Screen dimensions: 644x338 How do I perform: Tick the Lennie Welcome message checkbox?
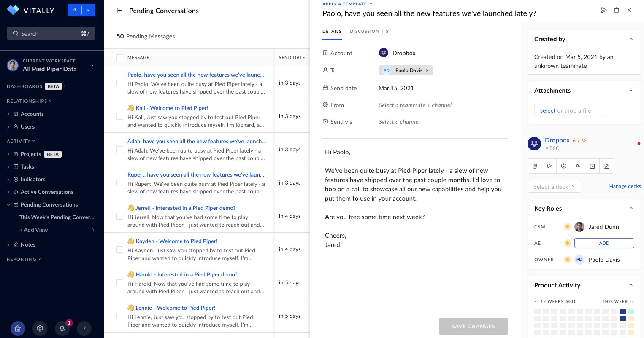pos(120,316)
